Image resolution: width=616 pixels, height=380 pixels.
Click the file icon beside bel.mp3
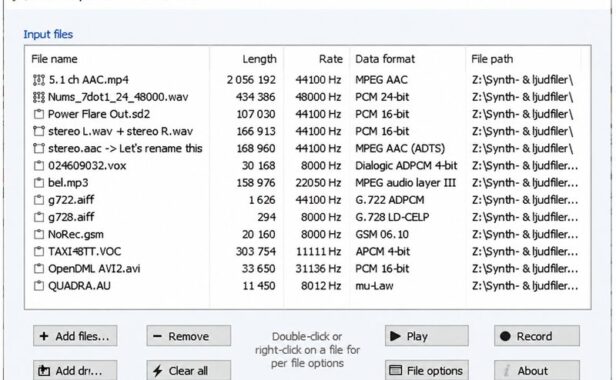tap(38, 183)
